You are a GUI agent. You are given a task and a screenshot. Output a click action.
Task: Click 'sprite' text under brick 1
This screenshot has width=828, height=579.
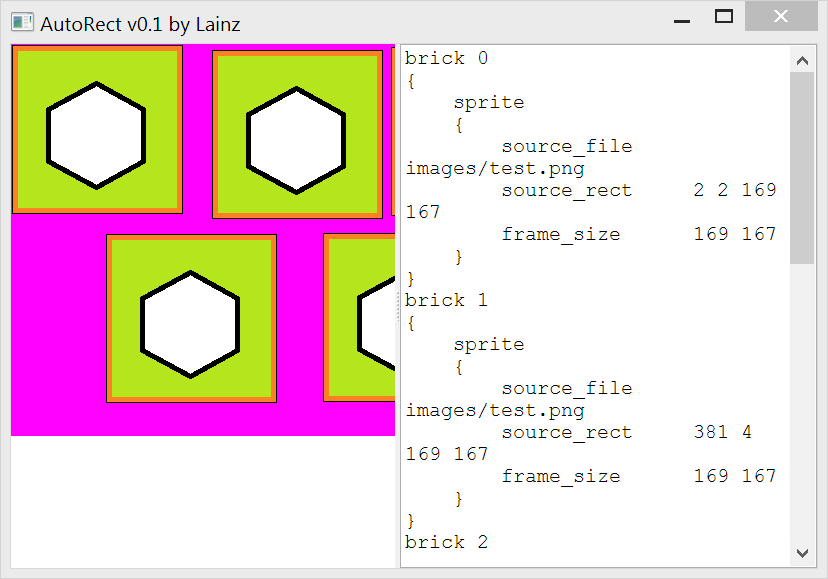coord(489,344)
